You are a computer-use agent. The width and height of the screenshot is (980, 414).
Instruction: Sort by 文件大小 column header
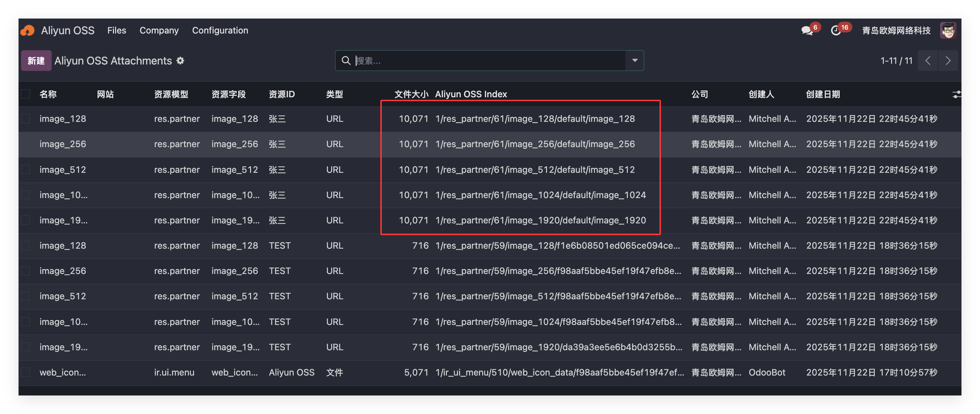point(411,94)
